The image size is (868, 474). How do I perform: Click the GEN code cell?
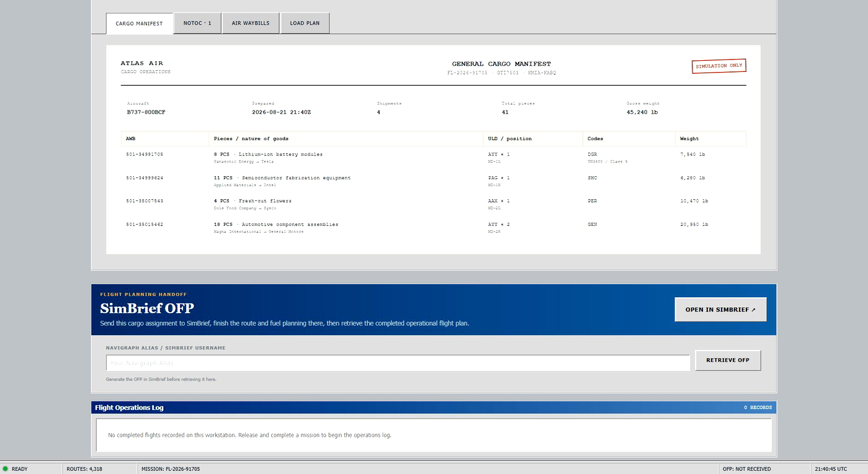click(592, 225)
